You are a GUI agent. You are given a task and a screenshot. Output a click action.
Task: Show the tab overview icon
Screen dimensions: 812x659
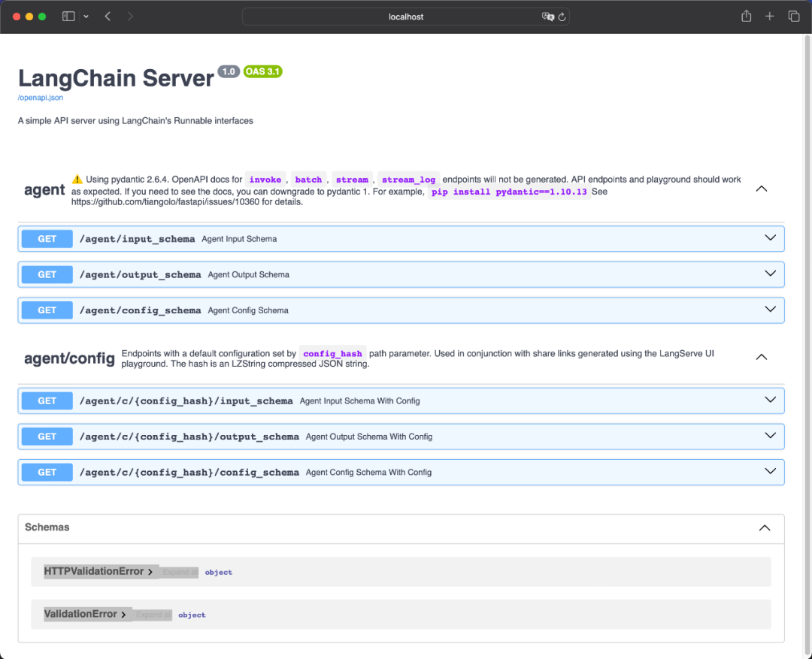click(x=794, y=17)
